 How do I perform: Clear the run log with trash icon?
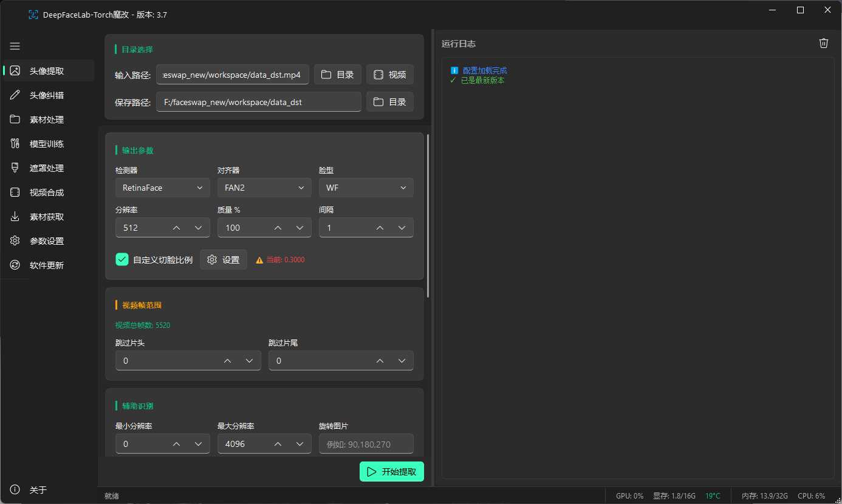point(823,43)
